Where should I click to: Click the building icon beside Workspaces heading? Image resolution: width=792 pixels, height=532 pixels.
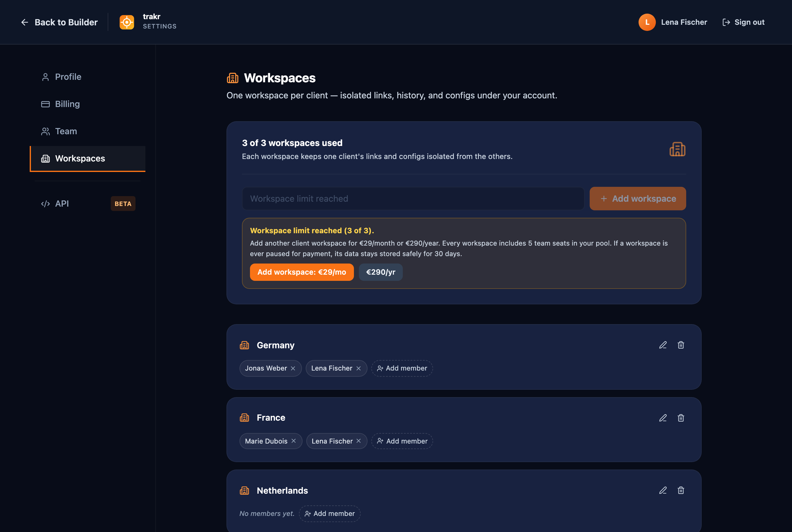pos(232,78)
